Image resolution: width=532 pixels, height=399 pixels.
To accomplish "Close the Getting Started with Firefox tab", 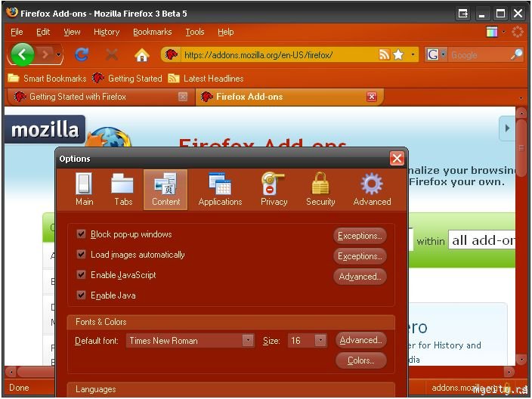I will [x=183, y=97].
